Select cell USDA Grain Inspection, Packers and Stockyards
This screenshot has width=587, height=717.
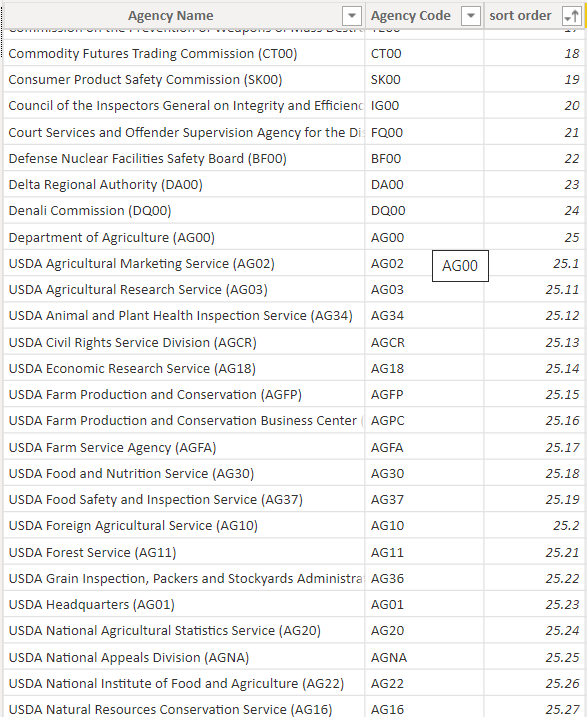[x=184, y=579]
